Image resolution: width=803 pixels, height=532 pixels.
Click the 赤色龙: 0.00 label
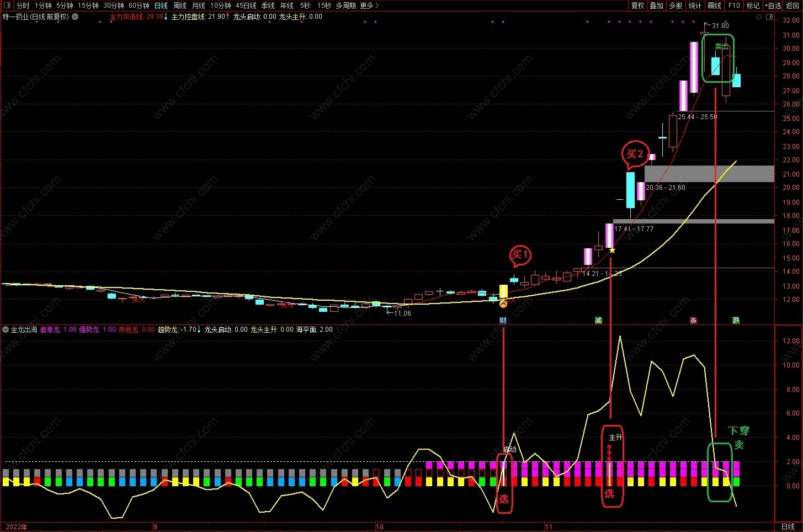(x=137, y=329)
